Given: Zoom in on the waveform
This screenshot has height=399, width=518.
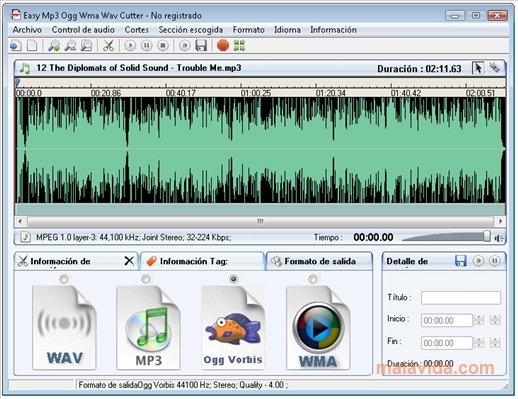Looking at the screenshot, I should [x=54, y=45].
